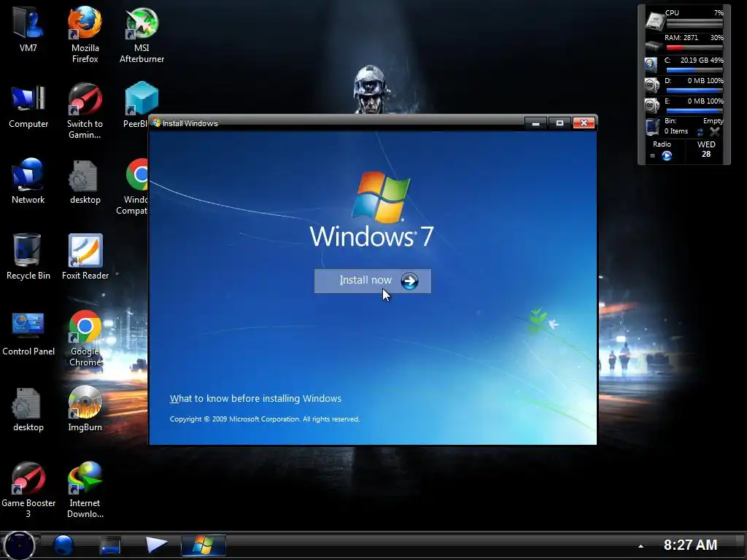The height and width of the screenshot is (560, 747).
Task: Open the taskbar explorer drive icon
Action: [110, 545]
